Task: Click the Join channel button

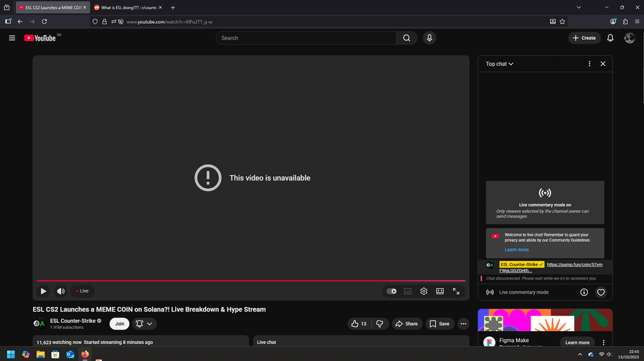Action: [119, 323]
